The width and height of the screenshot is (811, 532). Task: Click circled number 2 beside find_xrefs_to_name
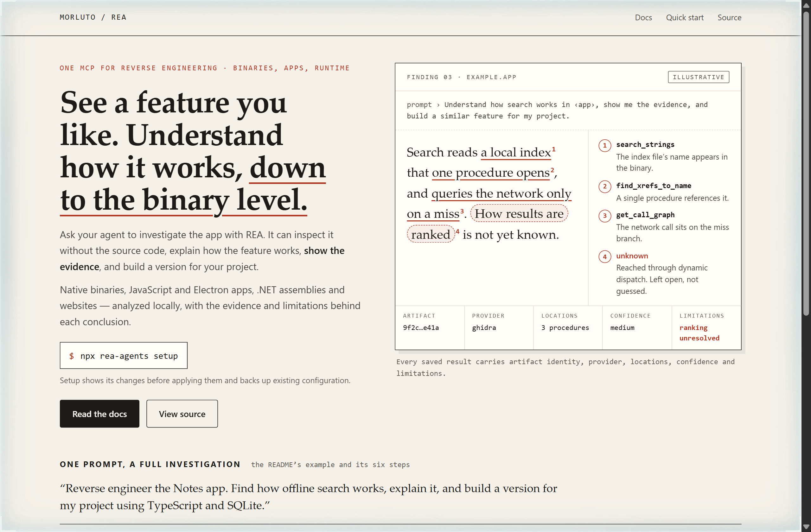[604, 186]
